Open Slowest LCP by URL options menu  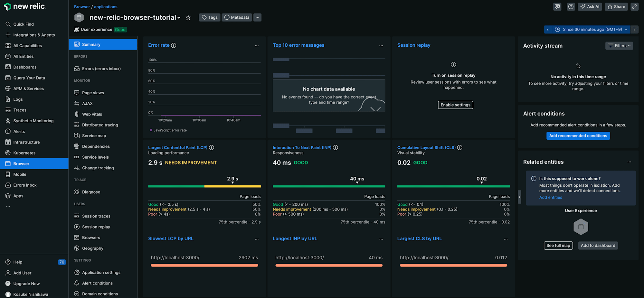(x=257, y=239)
